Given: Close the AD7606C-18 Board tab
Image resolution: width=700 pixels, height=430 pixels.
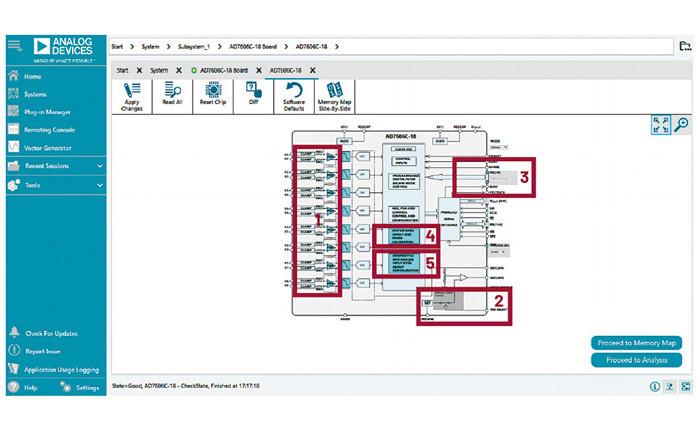Looking at the screenshot, I should (258, 71).
